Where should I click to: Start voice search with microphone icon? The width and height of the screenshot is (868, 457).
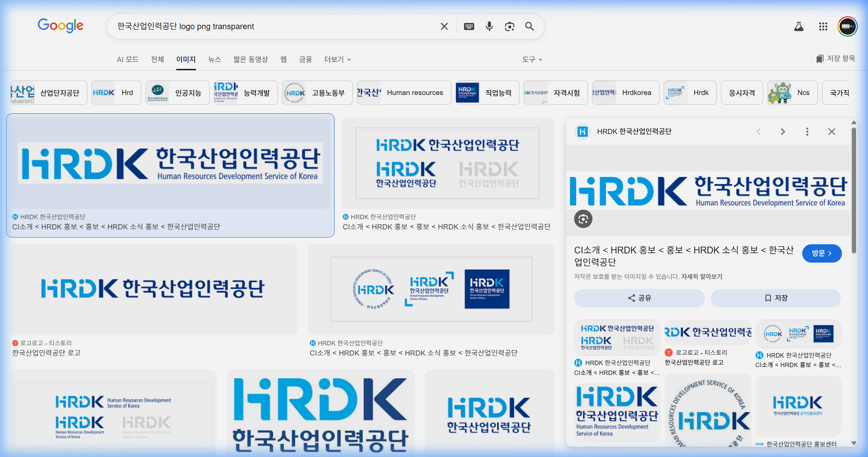[x=489, y=26]
